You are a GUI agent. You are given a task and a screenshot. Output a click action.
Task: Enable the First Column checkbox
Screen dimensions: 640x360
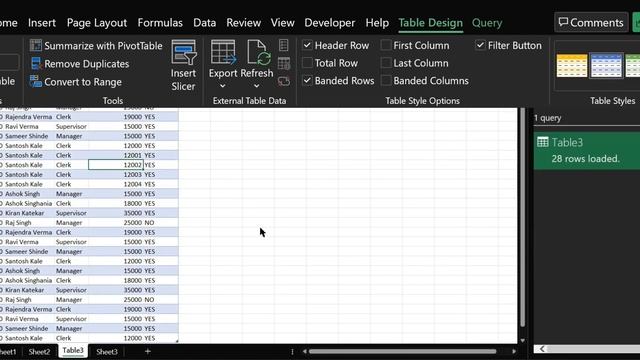pos(386,45)
